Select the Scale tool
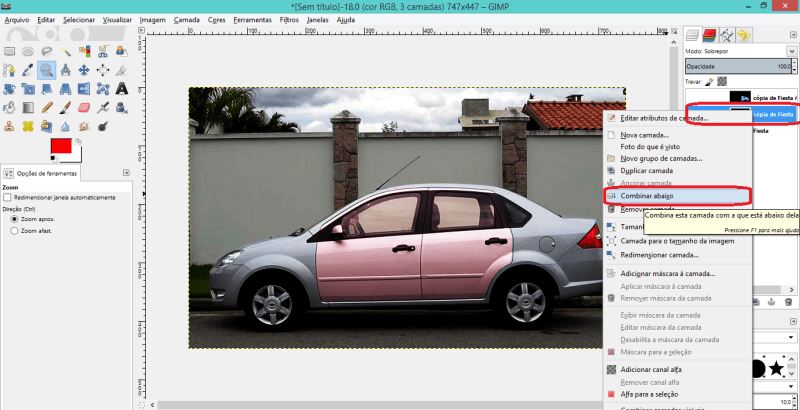 coord(28,89)
